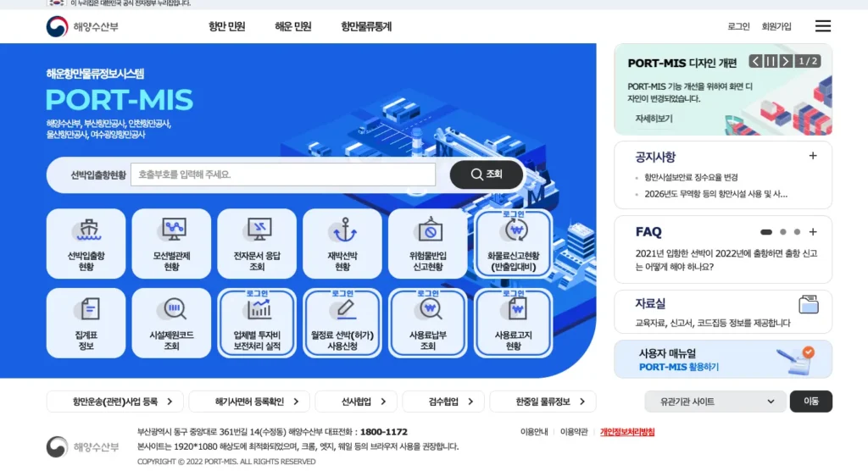Screen dimensions: 868x471
Task: Select the third FAQ pager dot
Action: [797, 232]
